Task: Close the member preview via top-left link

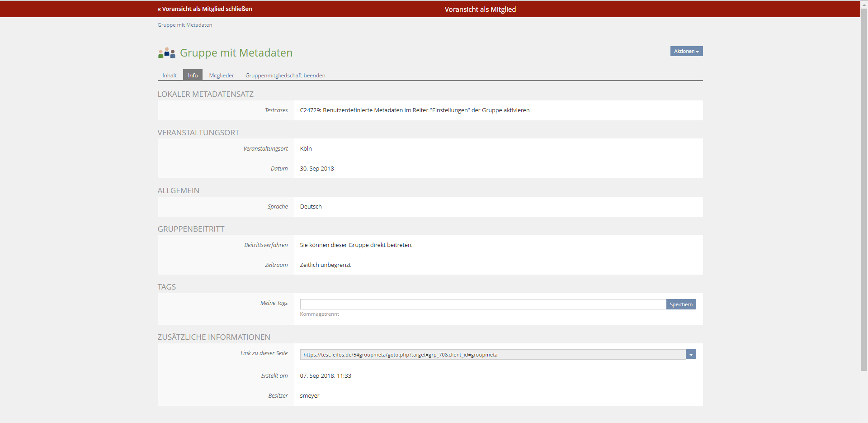Action: [205, 9]
